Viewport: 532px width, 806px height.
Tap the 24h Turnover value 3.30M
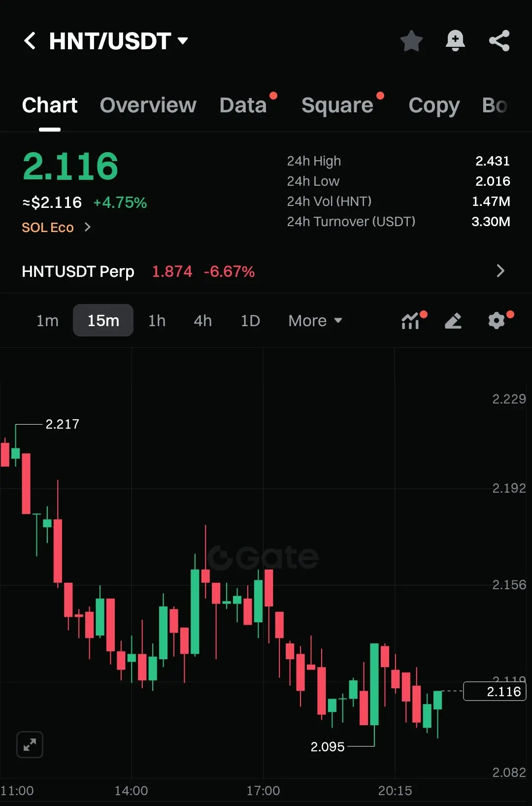491,222
